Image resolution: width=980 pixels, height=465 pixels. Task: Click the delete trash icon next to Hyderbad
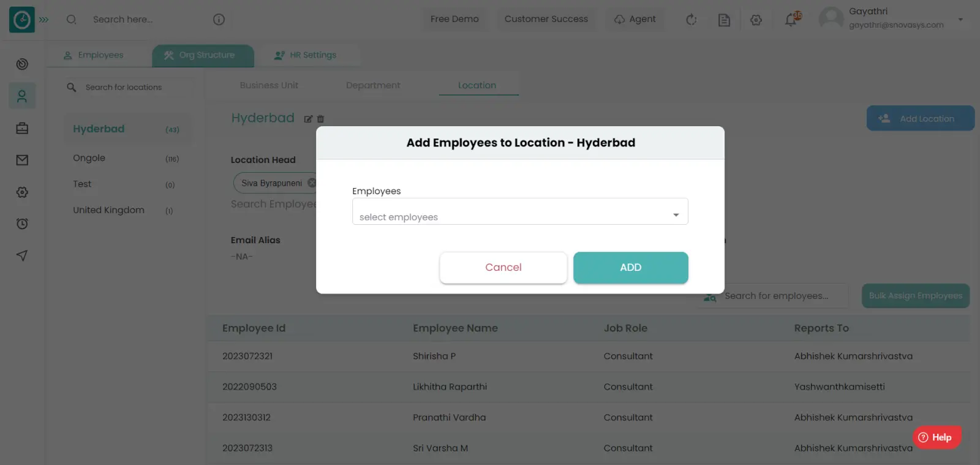(320, 119)
